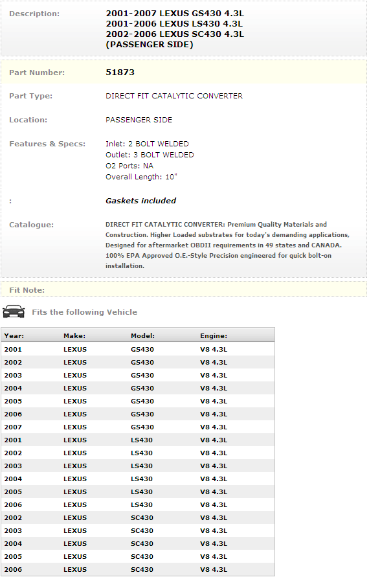Screen dimensions: 369x588
Task: Select the 2006 LEXUS LS430 row
Action: (138, 504)
